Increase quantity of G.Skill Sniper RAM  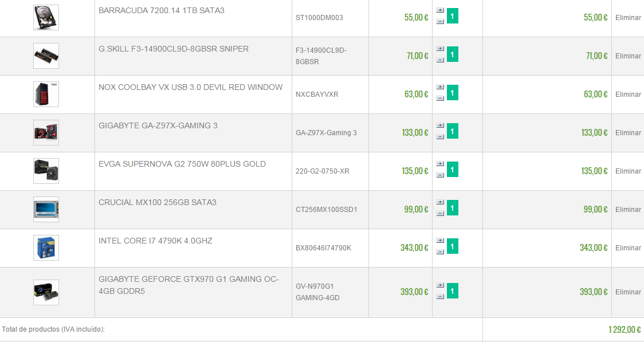pyautogui.click(x=440, y=49)
